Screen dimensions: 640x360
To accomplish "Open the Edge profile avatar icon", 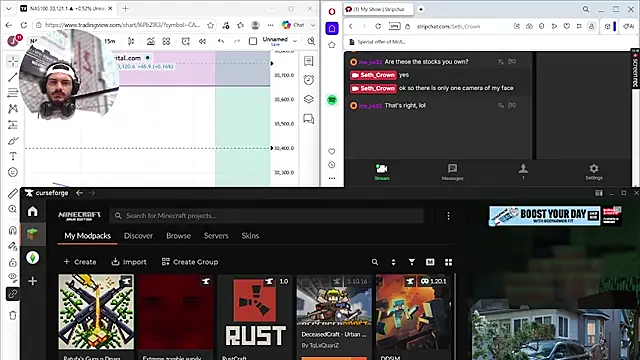I will 256,25.
